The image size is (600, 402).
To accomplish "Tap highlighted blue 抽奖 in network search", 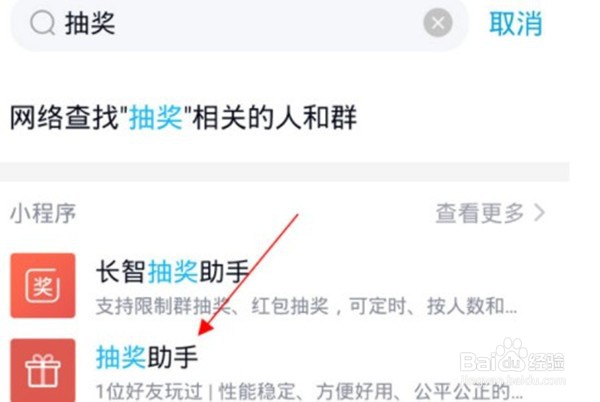I will click(x=155, y=117).
